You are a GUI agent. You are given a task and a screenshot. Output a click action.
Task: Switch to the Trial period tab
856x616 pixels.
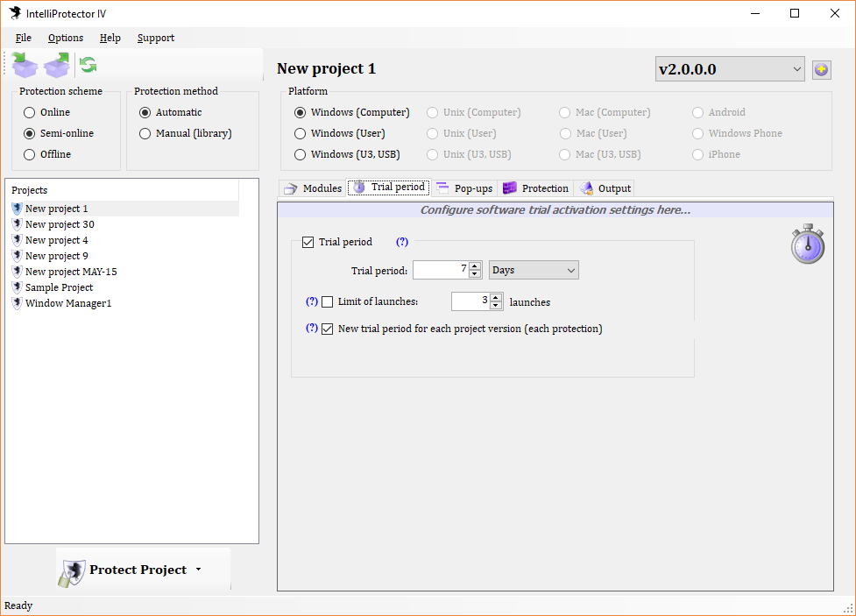(x=389, y=188)
